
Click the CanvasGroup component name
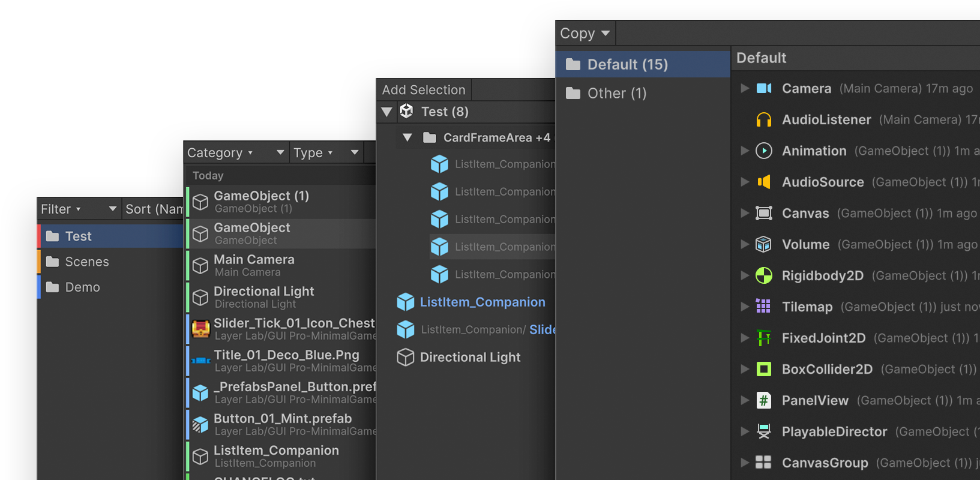coord(825,463)
